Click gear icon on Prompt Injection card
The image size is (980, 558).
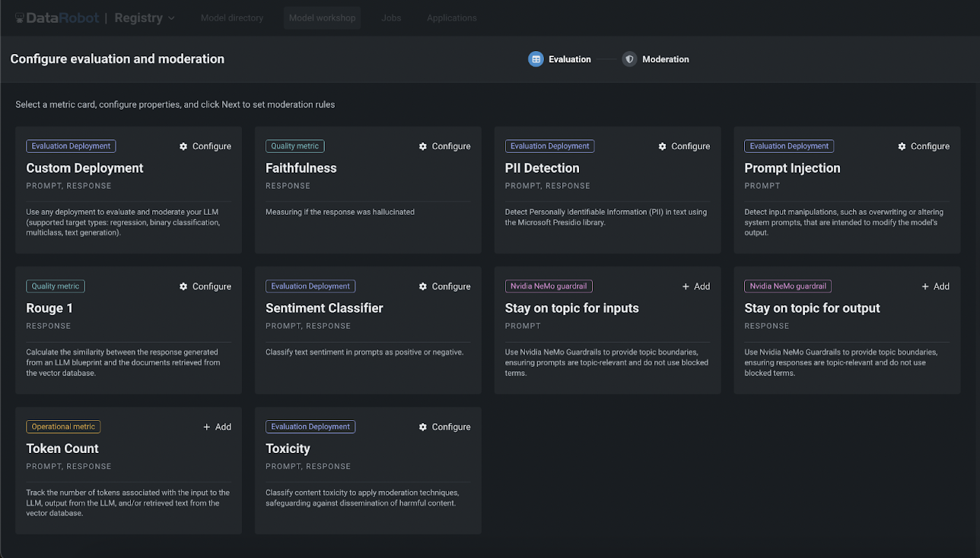pos(902,146)
